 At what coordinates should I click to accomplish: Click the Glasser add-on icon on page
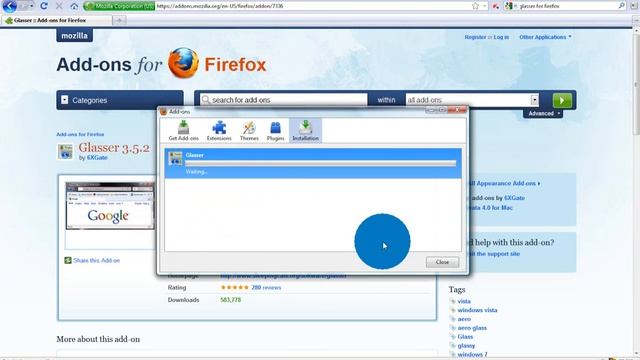coord(65,151)
